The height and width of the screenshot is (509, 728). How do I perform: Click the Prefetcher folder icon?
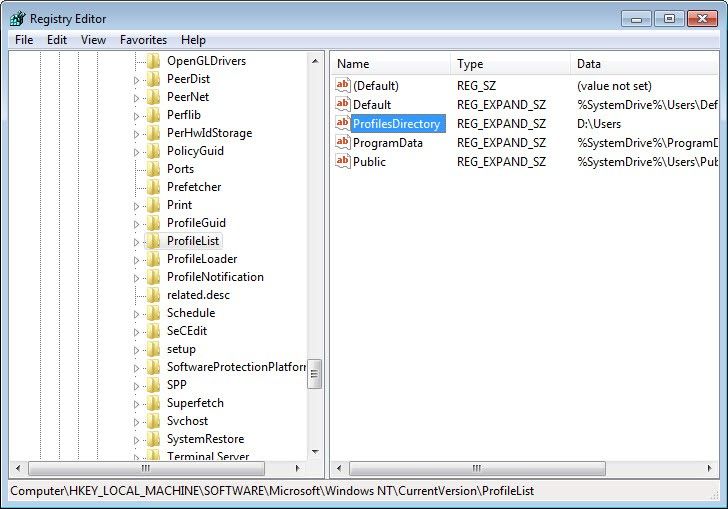pos(154,187)
